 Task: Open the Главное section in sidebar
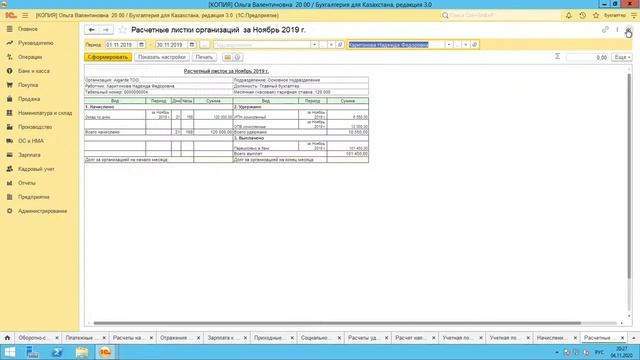click(x=28, y=29)
